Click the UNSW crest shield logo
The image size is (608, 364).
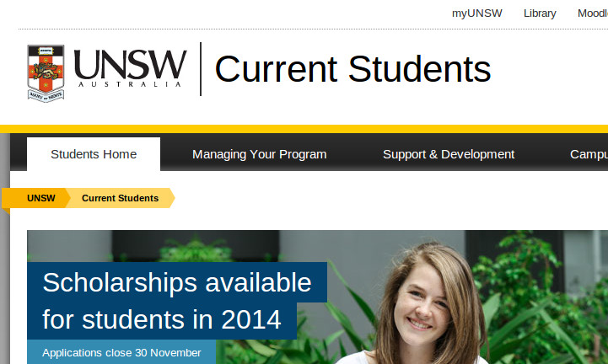46,72
